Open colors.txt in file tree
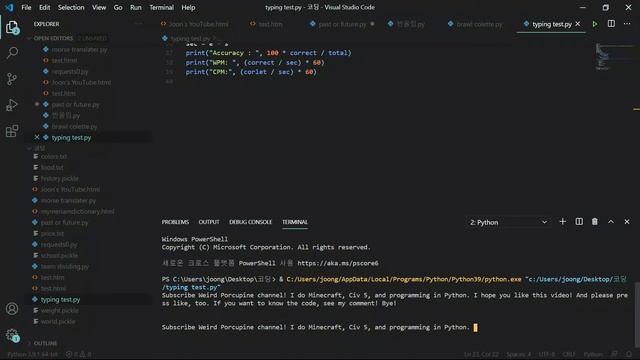640x360 pixels. 54,156
